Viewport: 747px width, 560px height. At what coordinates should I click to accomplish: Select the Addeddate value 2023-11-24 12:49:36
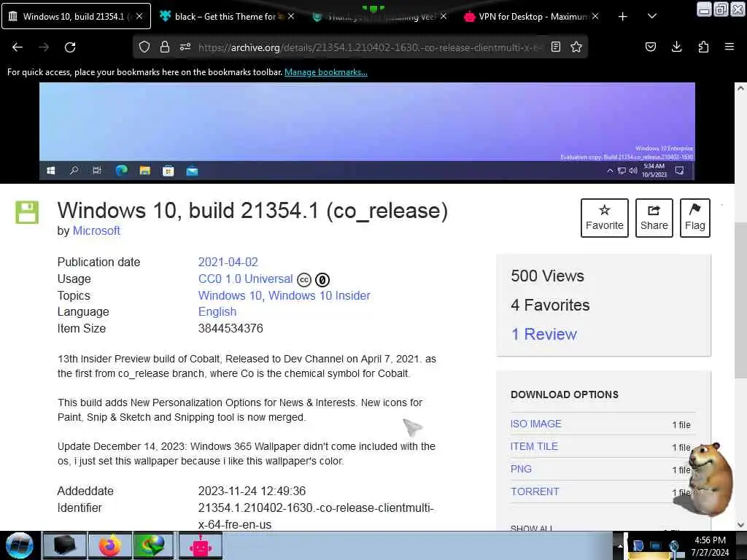click(x=252, y=491)
